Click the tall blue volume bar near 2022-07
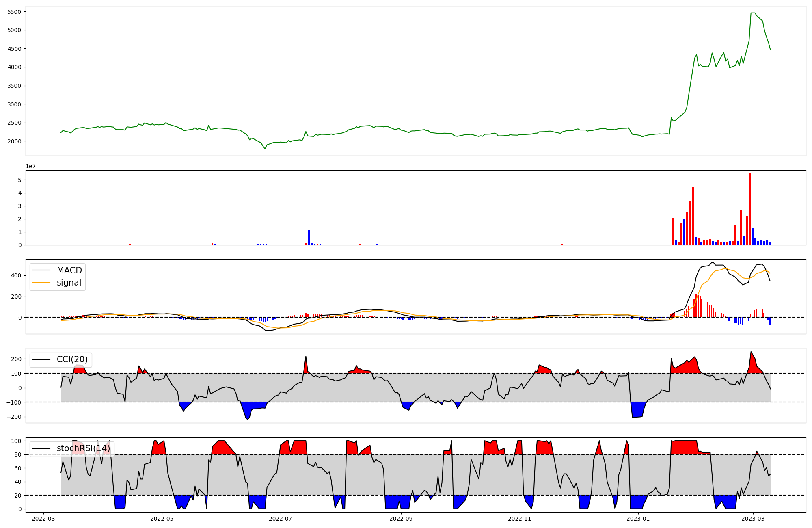This screenshot has height=528, width=812. click(x=309, y=238)
